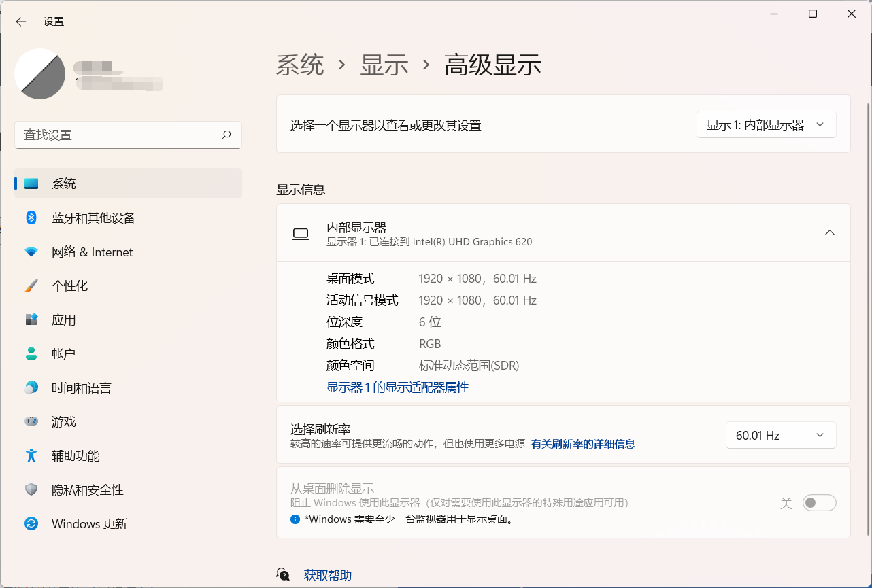Click the back arrow icon
The height and width of the screenshot is (588, 872).
(x=21, y=22)
